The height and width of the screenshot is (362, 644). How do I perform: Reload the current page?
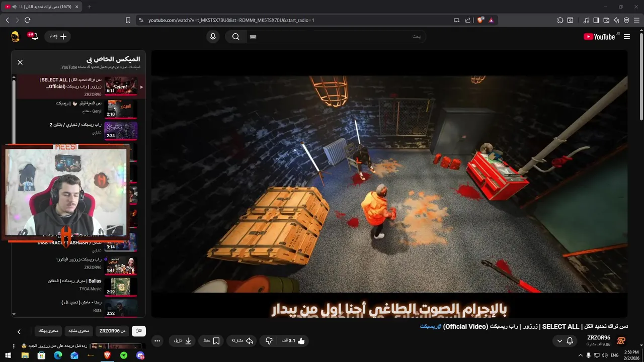(27, 20)
